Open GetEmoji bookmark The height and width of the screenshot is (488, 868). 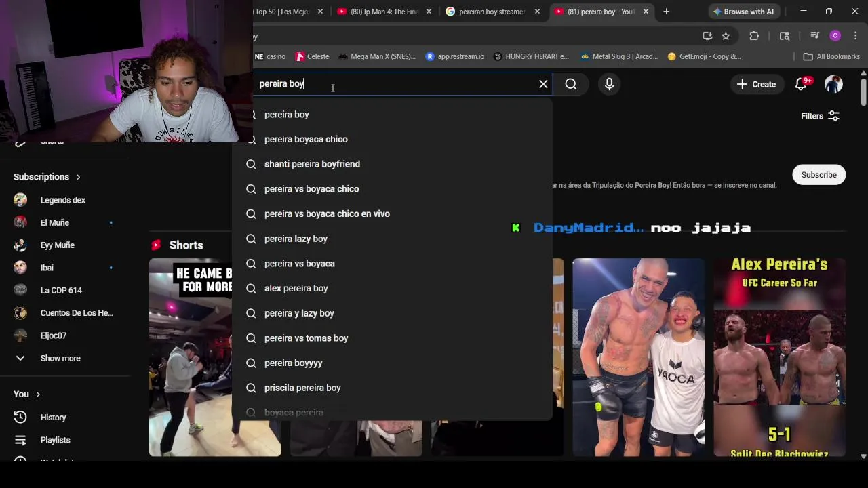tap(704, 56)
